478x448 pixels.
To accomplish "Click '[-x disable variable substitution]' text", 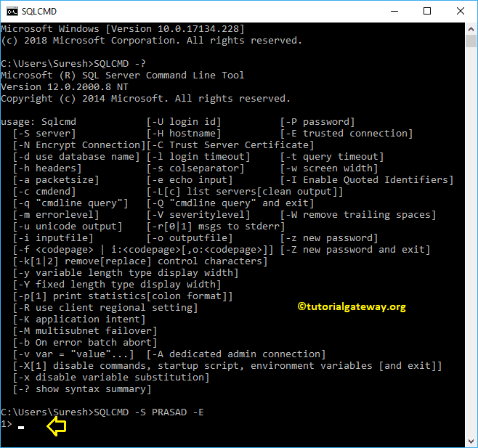I will click(x=111, y=378).
